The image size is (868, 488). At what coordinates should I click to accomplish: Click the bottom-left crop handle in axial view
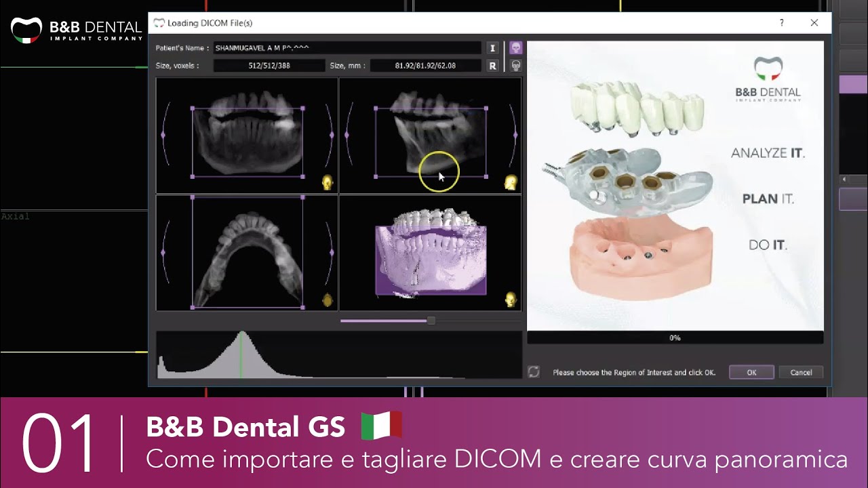pyautogui.click(x=193, y=307)
